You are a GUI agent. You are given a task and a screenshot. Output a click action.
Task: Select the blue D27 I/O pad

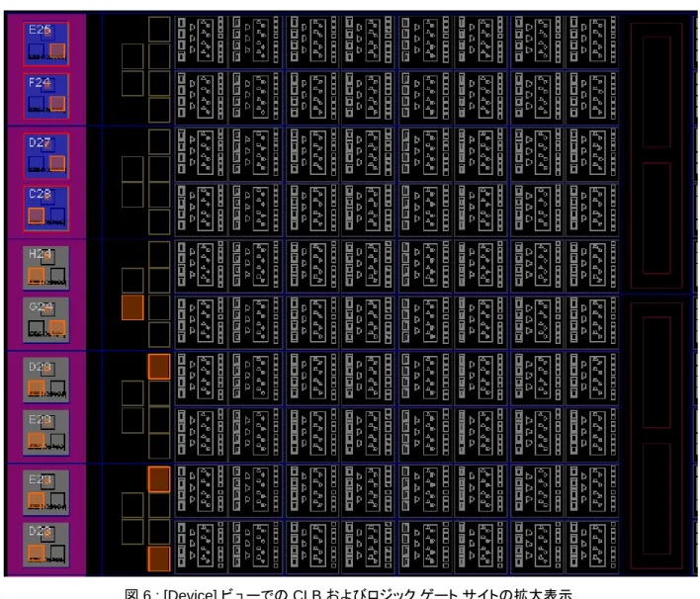[46, 156]
